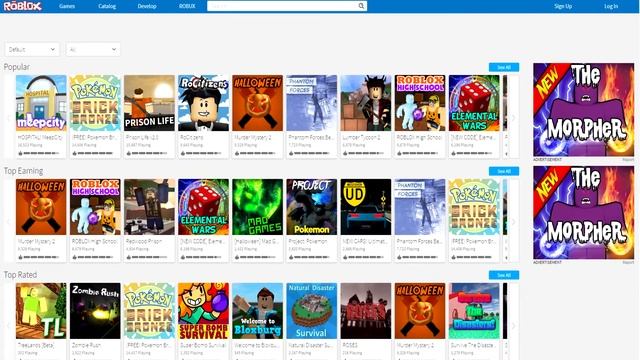
Task: Open the Catalog menu item
Action: point(107,6)
